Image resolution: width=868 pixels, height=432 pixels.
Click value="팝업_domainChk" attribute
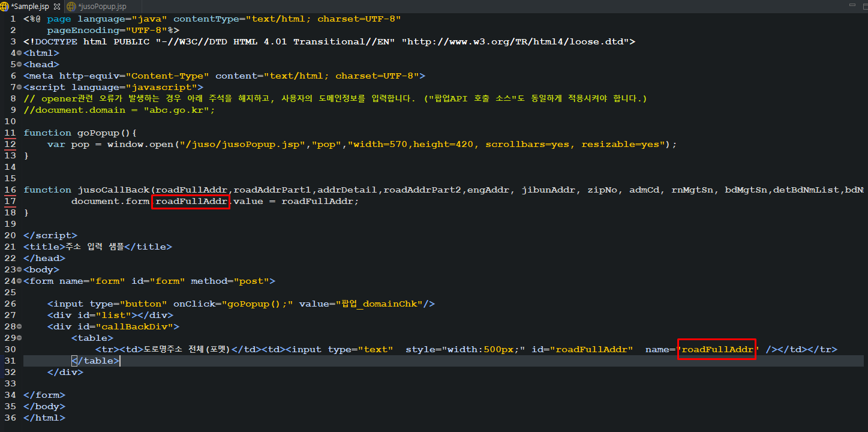361,304
